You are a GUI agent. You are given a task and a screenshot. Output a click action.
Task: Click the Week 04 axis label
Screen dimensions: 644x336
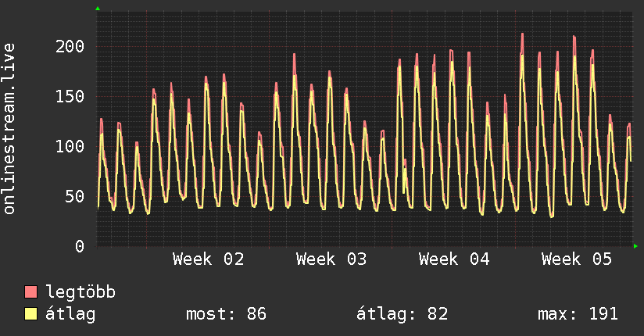(454, 259)
